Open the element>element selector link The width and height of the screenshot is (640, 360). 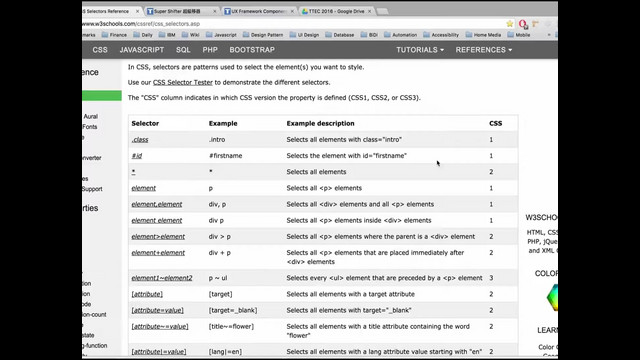(158, 237)
